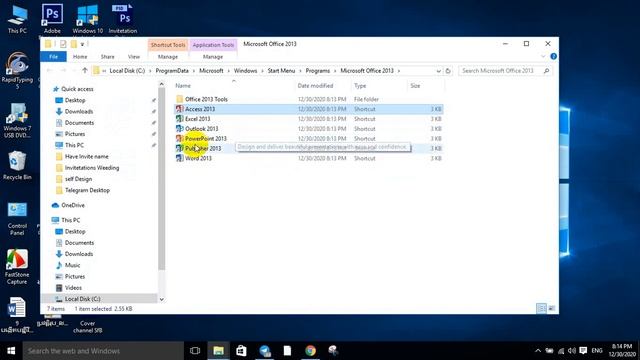The height and width of the screenshot is (360, 640).
Task: Expand the ribbon with the chevron
Action: point(543,56)
